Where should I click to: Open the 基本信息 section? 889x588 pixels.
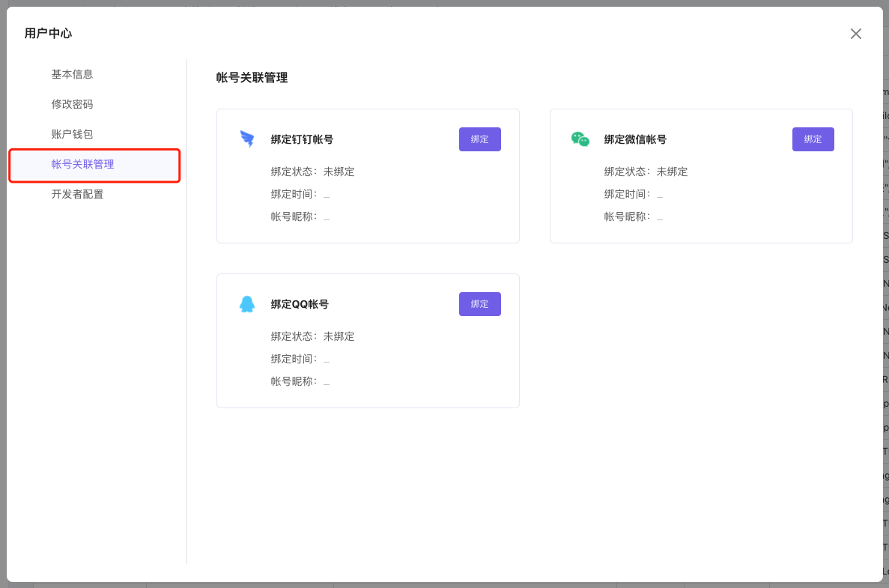click(72, 74)
